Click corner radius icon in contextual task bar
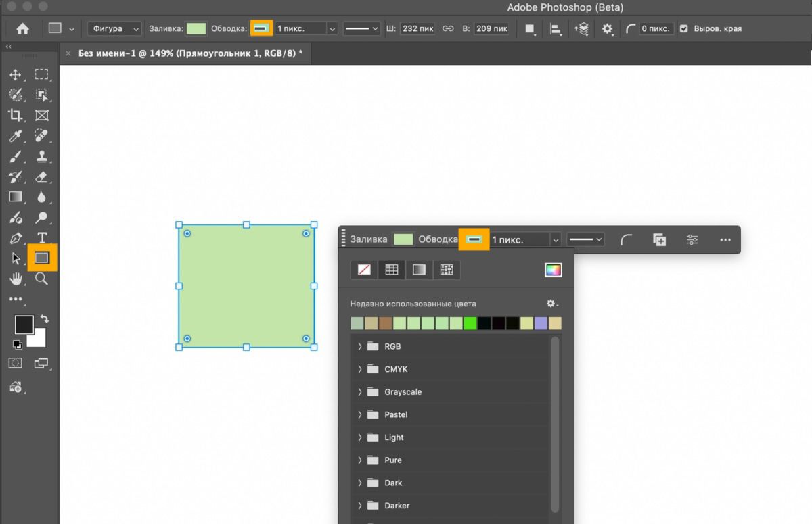This screenshot has height=524, width=812. 627,239
